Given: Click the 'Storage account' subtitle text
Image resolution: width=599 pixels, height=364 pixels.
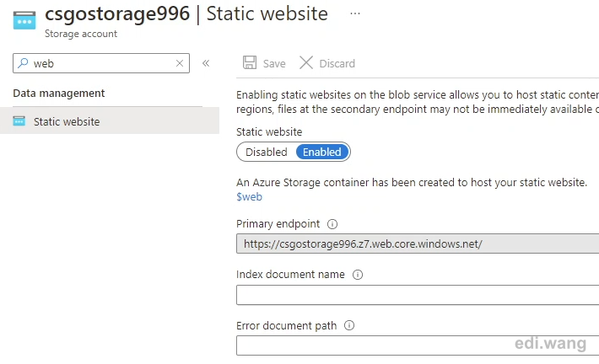Looking at the screenshot, I should click(x=81, y=34).
